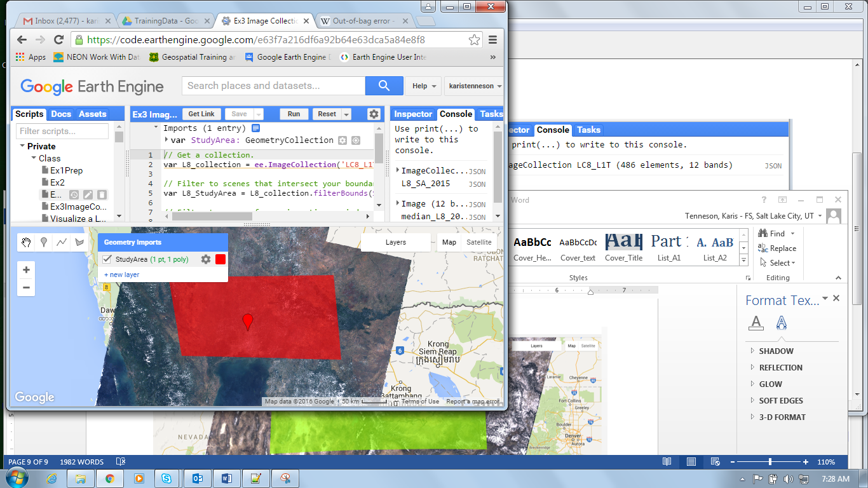
Task: Switch to the Docs tab
Action: tap(61, 114)
